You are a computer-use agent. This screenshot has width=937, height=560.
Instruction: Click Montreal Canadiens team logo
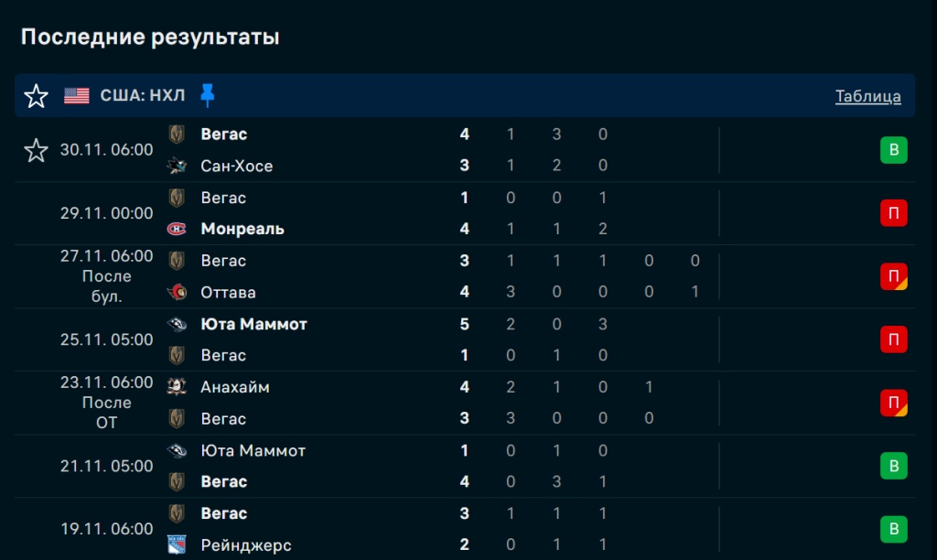click(177, 229)
